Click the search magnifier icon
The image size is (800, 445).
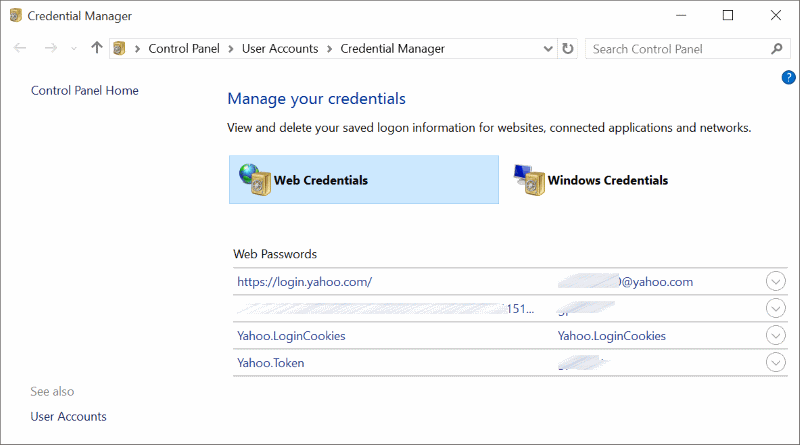pyautogui.click(x=777, y=48)
